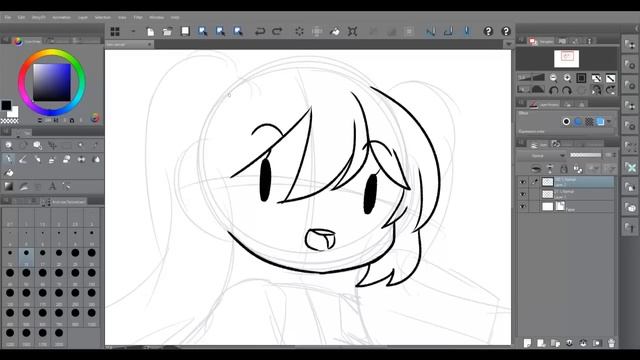The width and height of the screenshot is (640, 360).
Task: Open the CLIP STUDIO launcher grid icon
Action: [115, 31]
